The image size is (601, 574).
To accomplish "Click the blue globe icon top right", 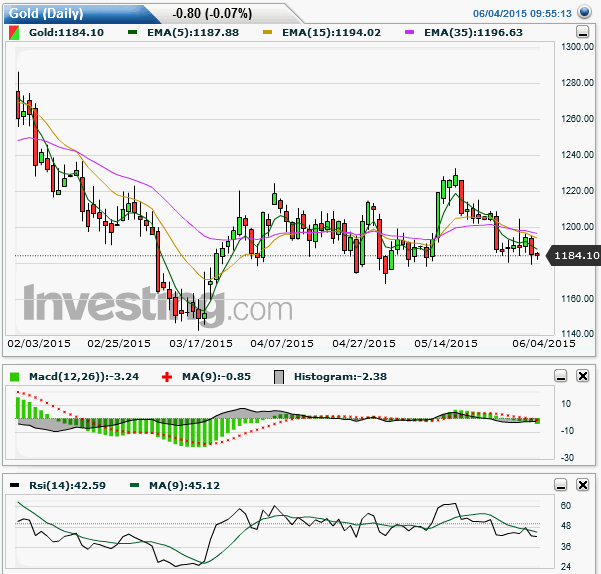I will 584,12.
